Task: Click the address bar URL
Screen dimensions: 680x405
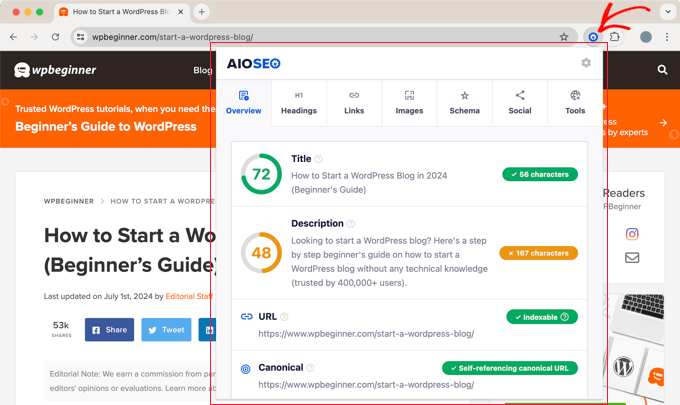Action: pyautogui.click(x=172, y=37)
